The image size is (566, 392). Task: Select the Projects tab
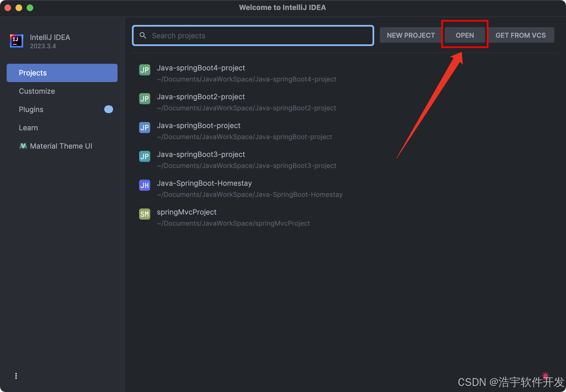pos(62,73)
